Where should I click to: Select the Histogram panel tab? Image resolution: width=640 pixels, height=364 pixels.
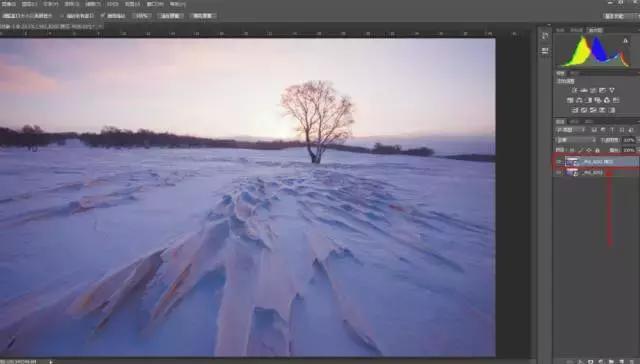click(595, 30)
